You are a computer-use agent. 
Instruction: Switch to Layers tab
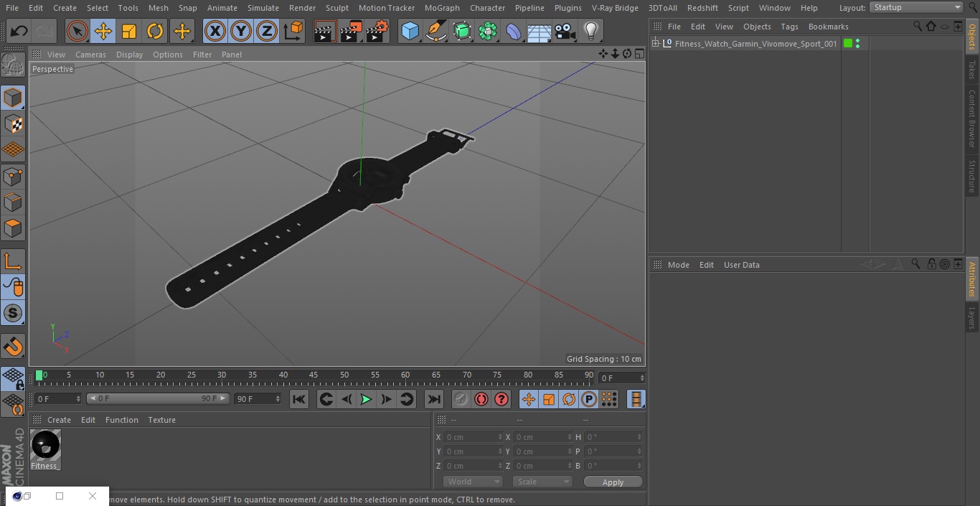pyautogui.click(x=972, y=318)
